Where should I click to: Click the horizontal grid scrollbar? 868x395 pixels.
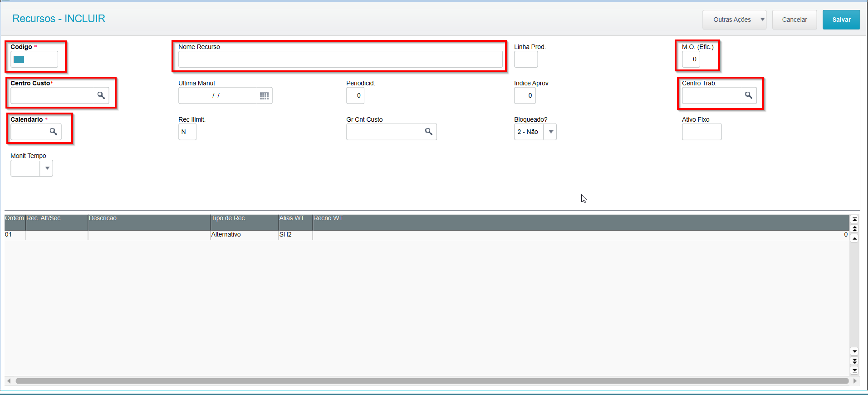coord(432,381)
